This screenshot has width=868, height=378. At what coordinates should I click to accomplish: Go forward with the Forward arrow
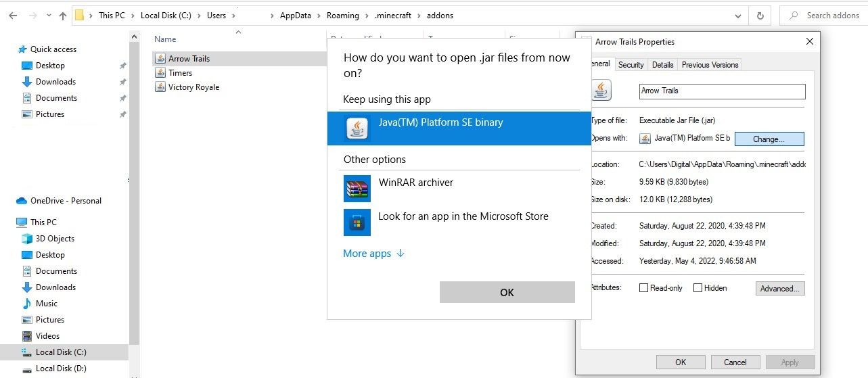click(x=34, y=16)
